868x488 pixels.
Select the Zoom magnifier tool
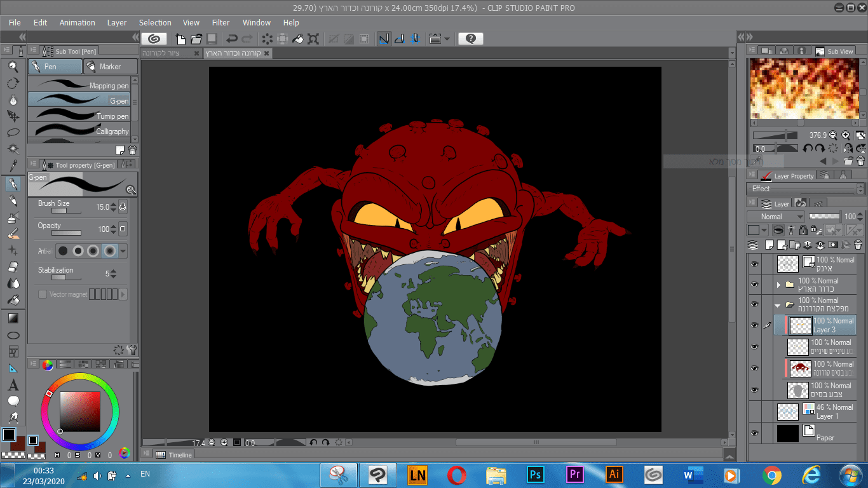[13, 67]
